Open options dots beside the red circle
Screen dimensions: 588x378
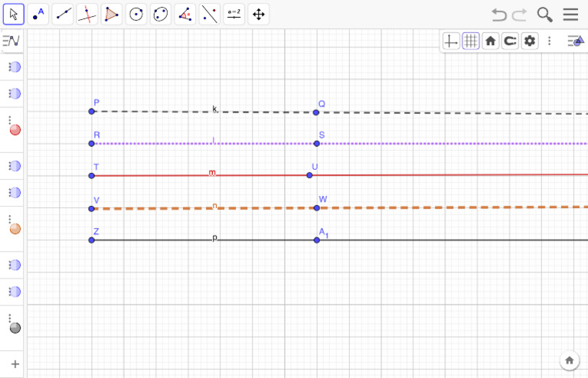point(10,120)
